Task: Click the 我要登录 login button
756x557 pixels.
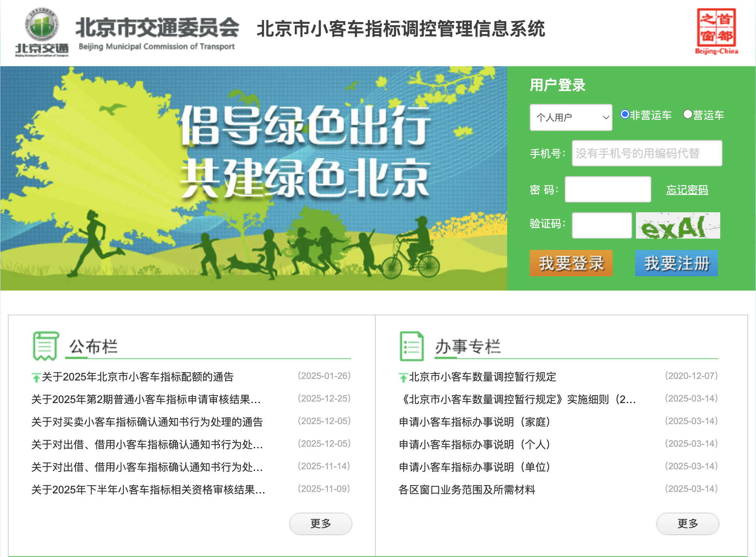Action: [571, 263]
